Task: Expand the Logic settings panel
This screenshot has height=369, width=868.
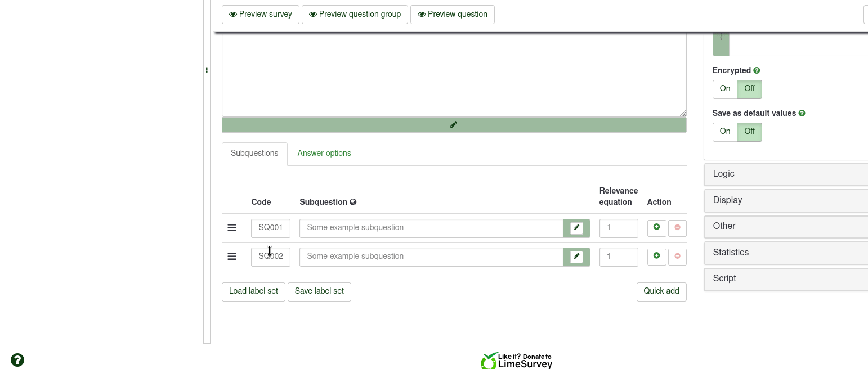Action: [786, 174]
